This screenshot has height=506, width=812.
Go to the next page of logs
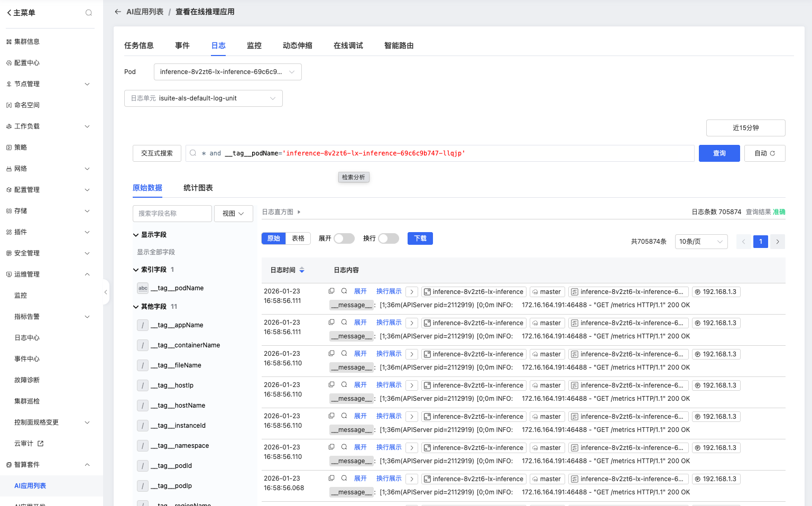(x=777, y=242)
